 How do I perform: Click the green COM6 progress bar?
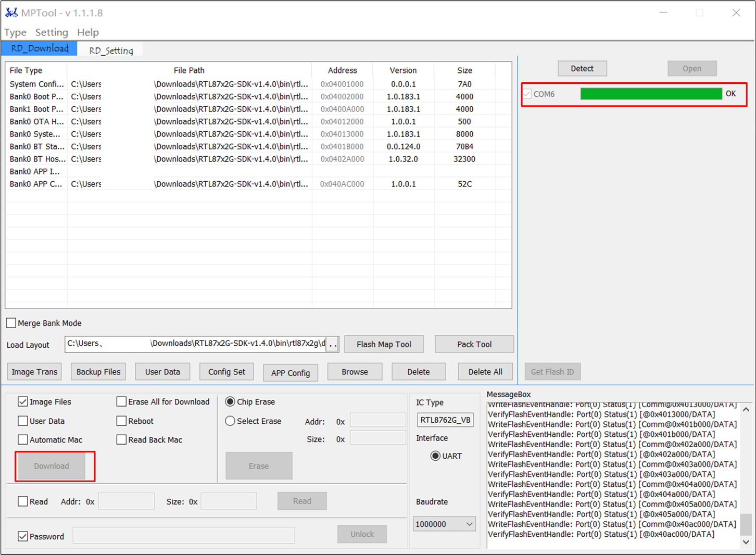(x=651, y=94)
